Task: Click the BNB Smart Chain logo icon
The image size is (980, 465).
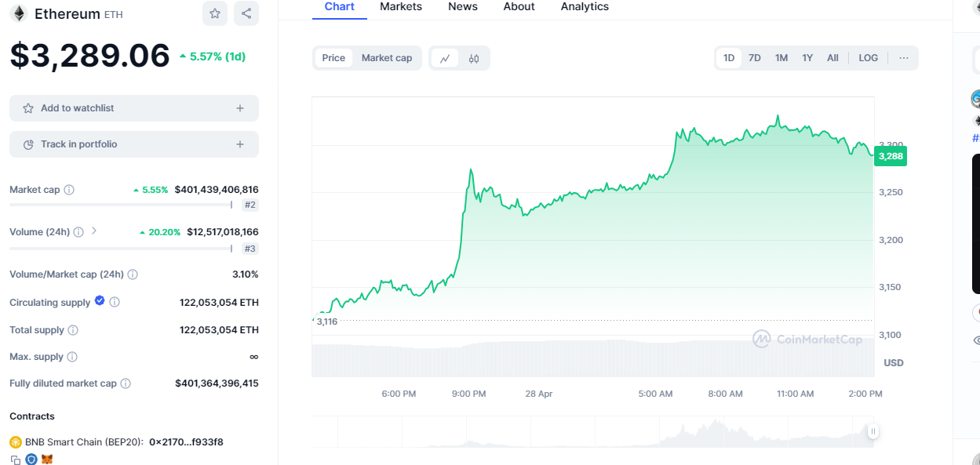Action: (15, 442)
